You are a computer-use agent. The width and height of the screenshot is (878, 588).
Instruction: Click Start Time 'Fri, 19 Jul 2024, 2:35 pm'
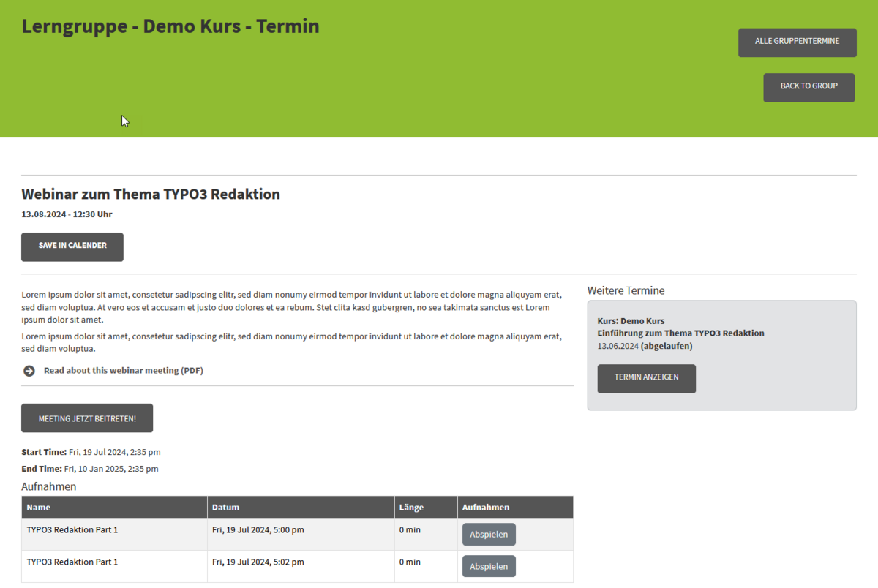(x=115, y=452)
